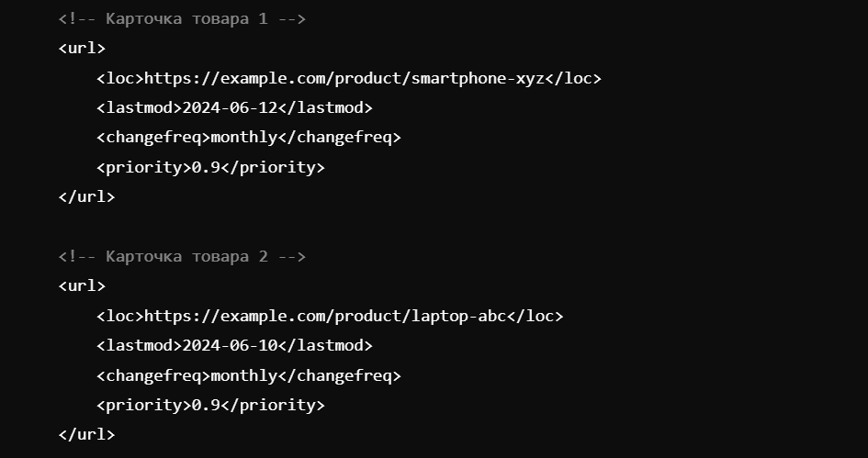868x458 pixels.
Task: Click the opening <changefreq> tag in card 2
Action: (x=153, y=375)
